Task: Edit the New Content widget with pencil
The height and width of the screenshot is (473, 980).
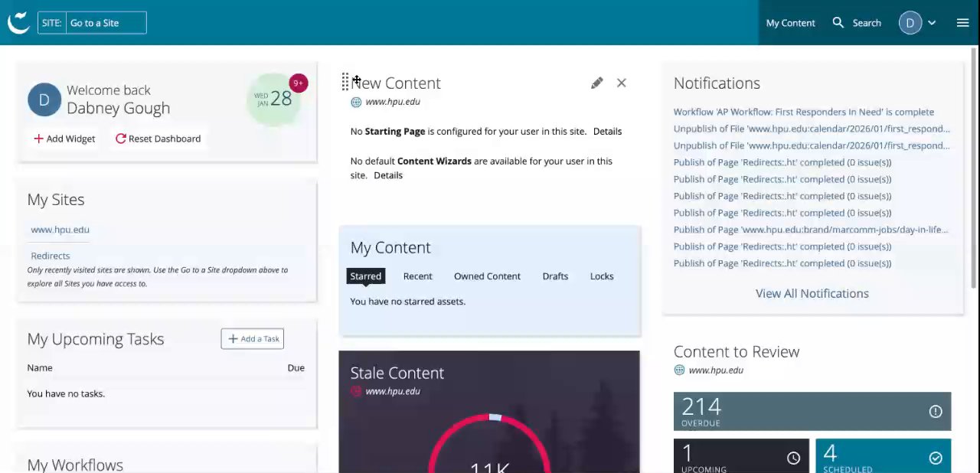Action: pos(596,83)
